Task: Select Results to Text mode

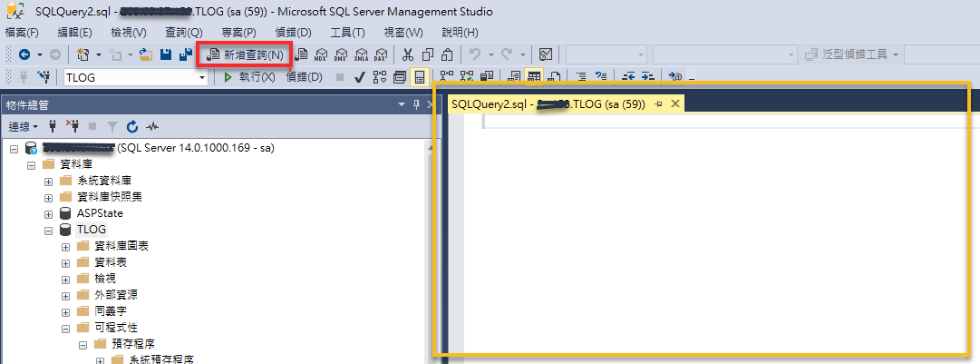Action: (514, 76)
